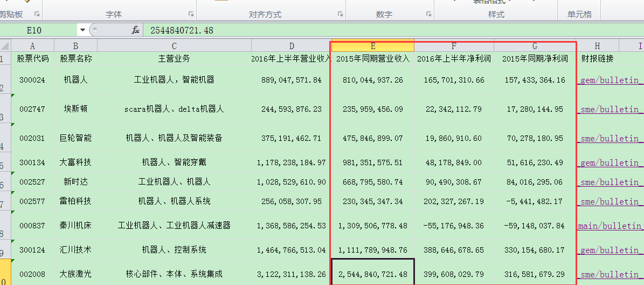The width and height of the screenshot is (644, 285).
Task: Open the gem/bulletin link for 汇川技术 row
Action: 611,250
